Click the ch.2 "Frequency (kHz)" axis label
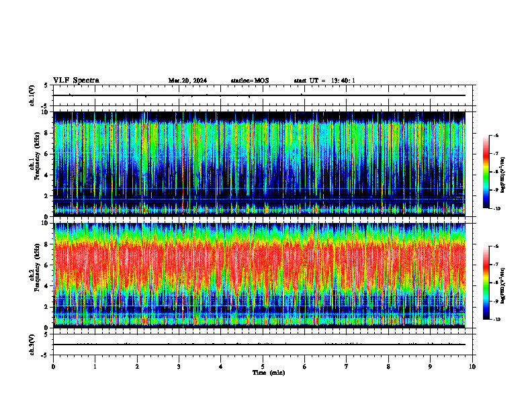The image size is (532, 411). tap(37, 267)
